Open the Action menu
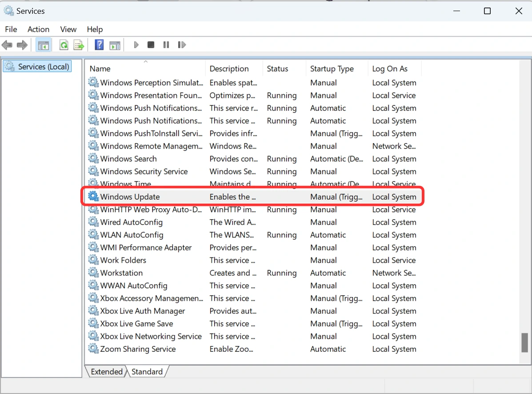Screen dimensions: 532x394 38,29
